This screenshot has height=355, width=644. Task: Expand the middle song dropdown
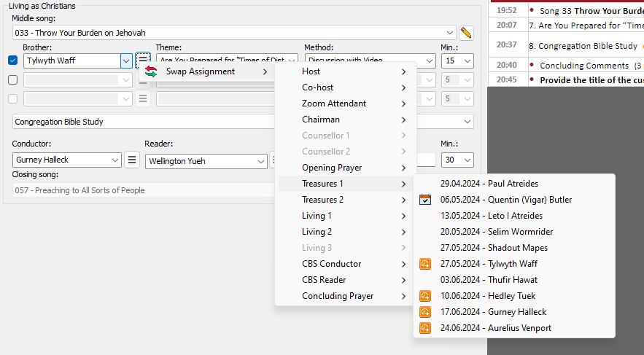tap(450, 33)
